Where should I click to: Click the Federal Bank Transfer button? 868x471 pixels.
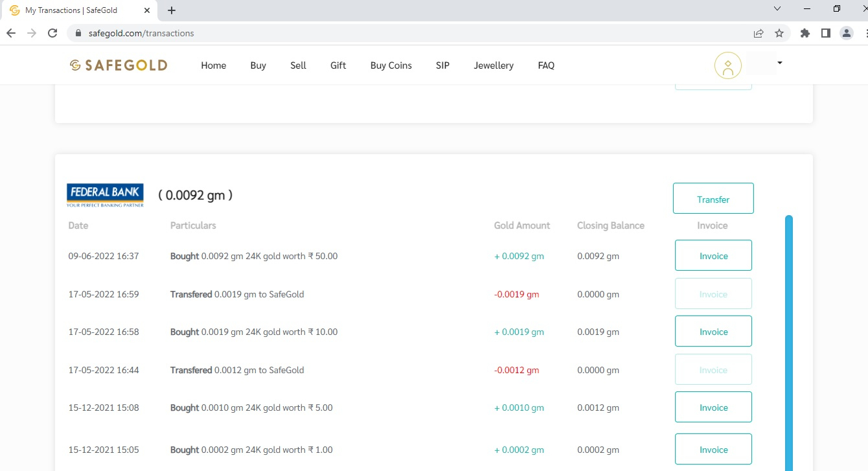(713, 199)
